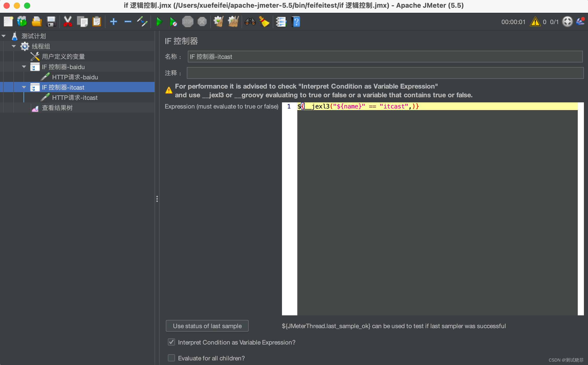The image size is (588, 365).
Task: Click the 名称 name input field
Action: click(x=385, y=57)
